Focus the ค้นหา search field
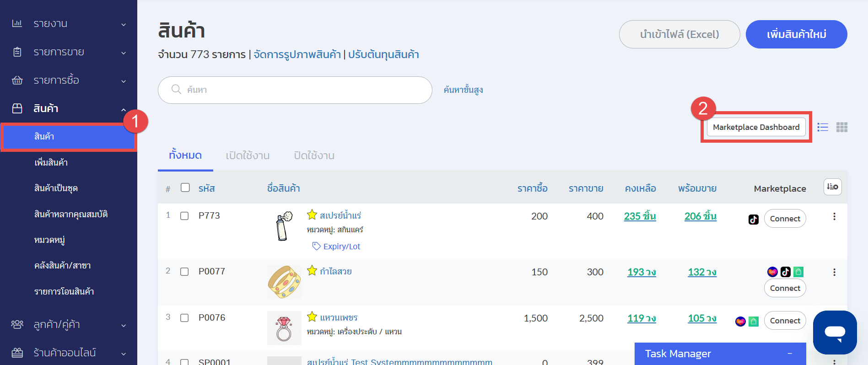868x365 pixels. click(302, 90)
